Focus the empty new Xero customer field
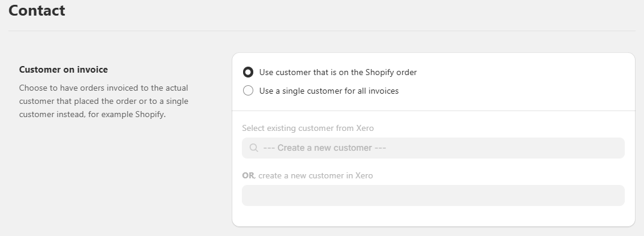644x236 pixels. click(x=433, y=195)
